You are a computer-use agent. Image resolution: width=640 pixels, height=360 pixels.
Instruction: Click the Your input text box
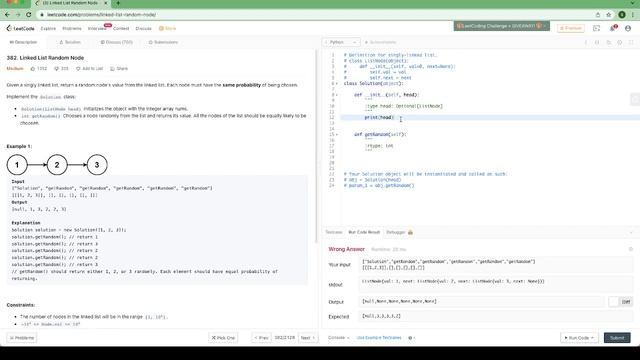(496, 264)
